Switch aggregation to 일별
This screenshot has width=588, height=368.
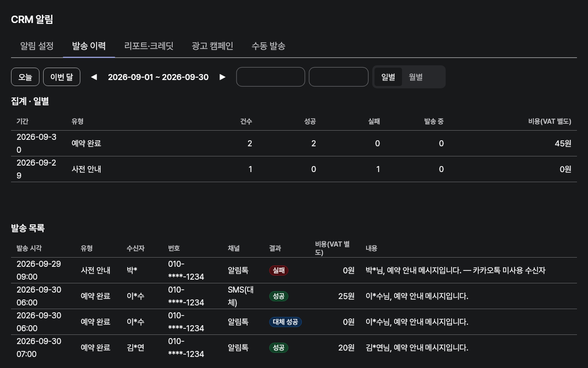tap(388, 77)
